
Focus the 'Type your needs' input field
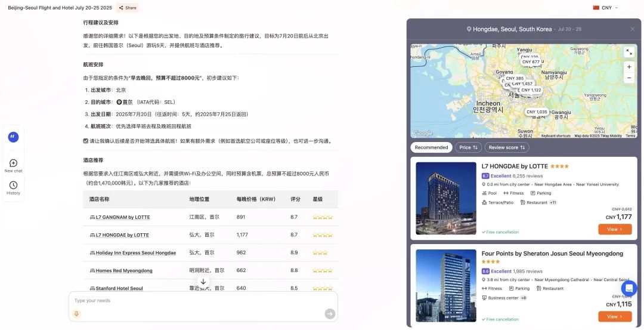click(203, 300)
